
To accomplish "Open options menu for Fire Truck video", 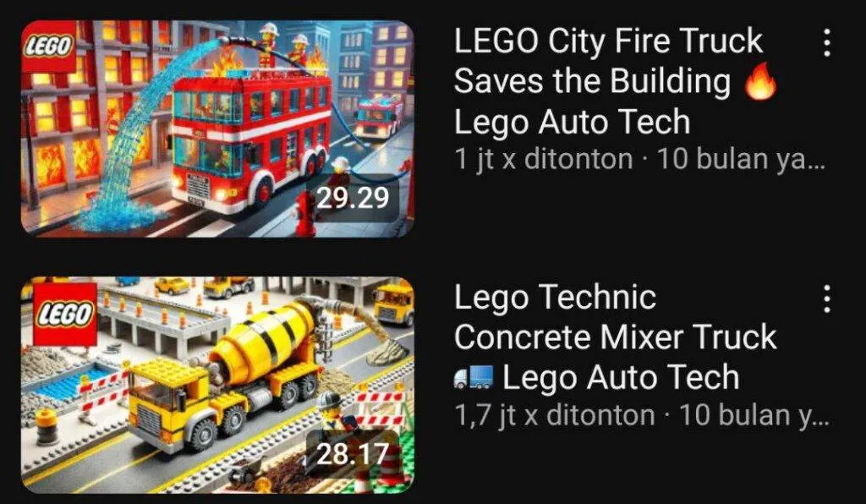I will (x=826, y=42).
